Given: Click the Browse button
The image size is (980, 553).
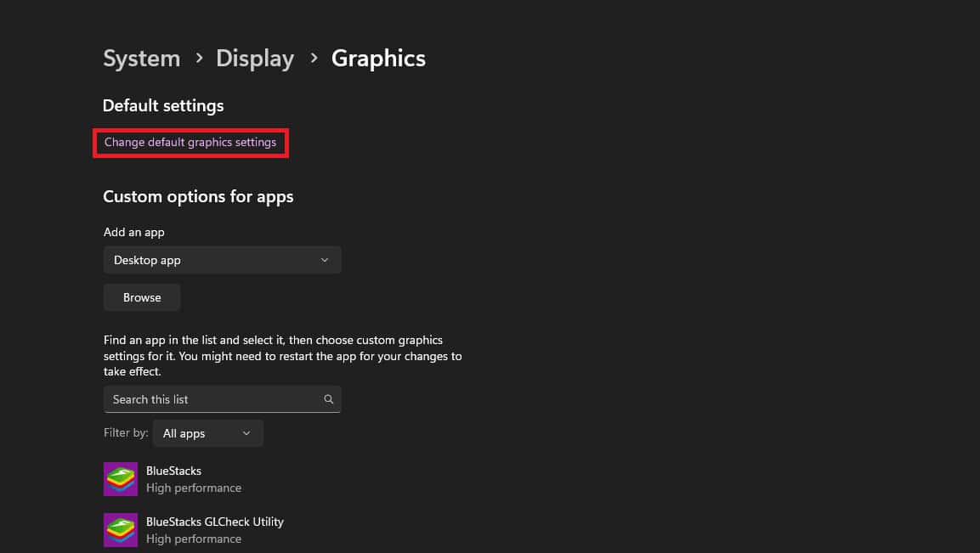Looking at the screenshot, I should [x=142, y=297].
